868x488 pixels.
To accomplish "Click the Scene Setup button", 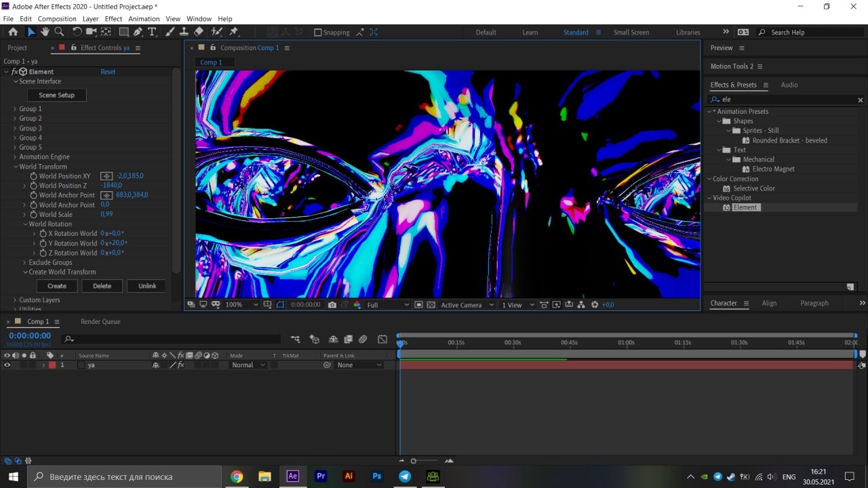I will click(x=57, y=95).
